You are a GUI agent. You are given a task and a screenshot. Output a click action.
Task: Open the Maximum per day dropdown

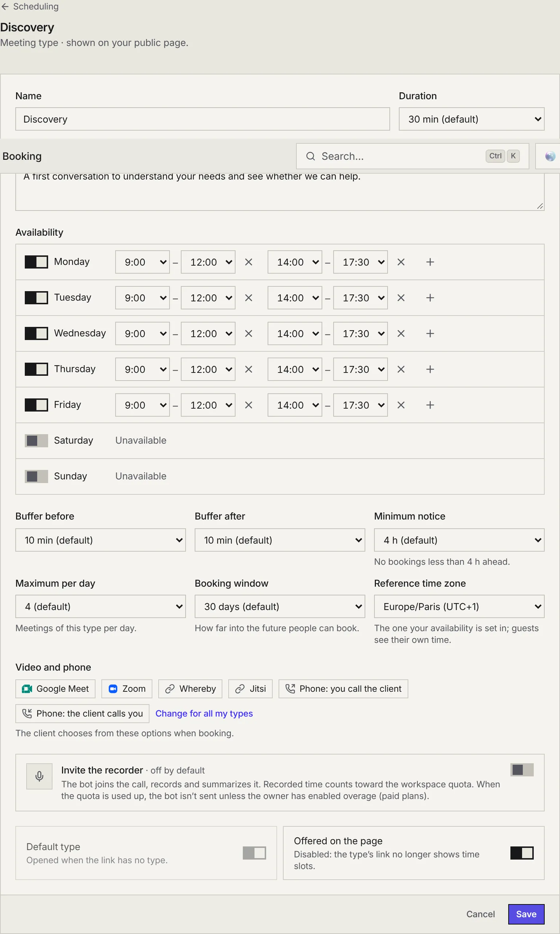pyautogui.click(x=100, y=607)
